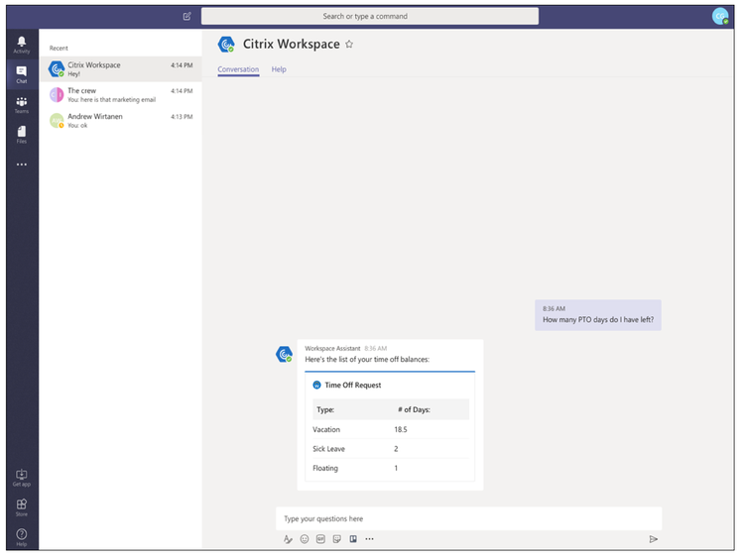The image size is (744, 560).
Task: Open Get app icon in sidebar
Action: coord(22,478)
